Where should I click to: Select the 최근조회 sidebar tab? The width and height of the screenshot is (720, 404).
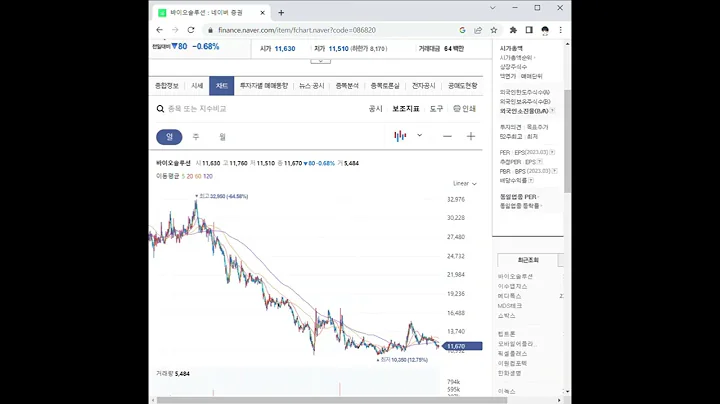pos(528,260)
